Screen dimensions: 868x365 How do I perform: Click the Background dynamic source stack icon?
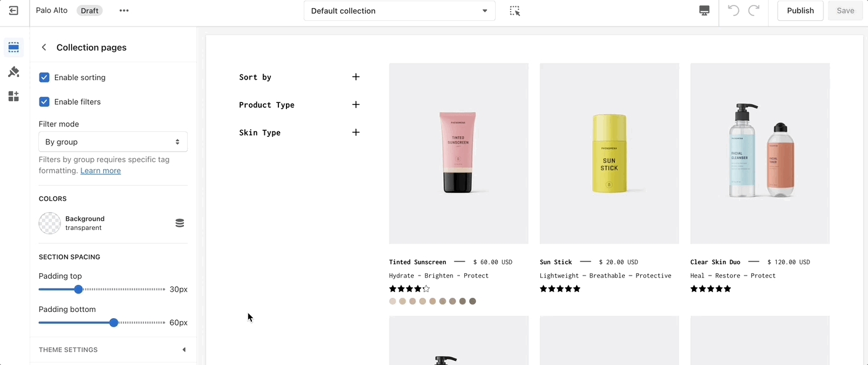point(180,223)
